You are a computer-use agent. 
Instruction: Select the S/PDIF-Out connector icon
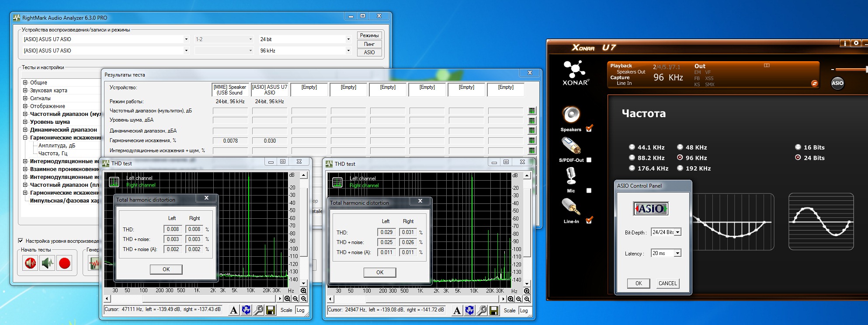tap(571, 146)
